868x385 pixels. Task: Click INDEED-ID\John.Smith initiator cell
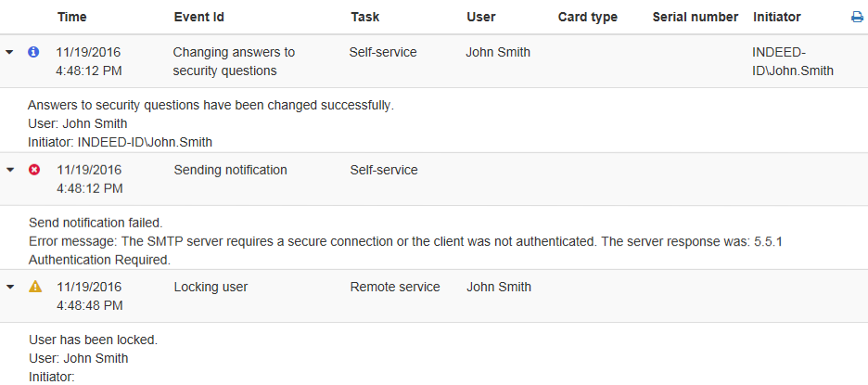coord(793,61)
